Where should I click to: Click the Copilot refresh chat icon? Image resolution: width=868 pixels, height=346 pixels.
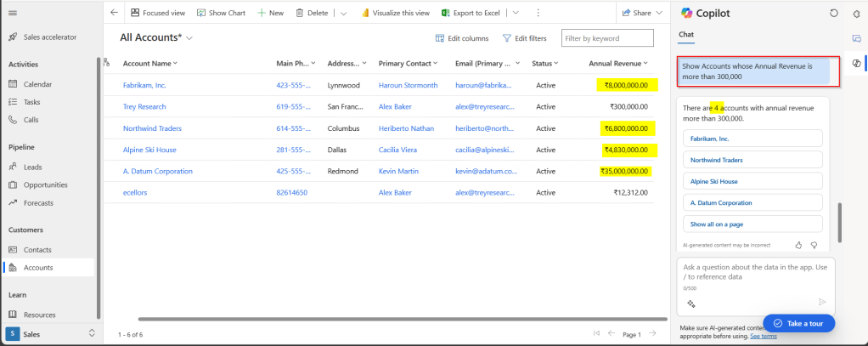833,14
